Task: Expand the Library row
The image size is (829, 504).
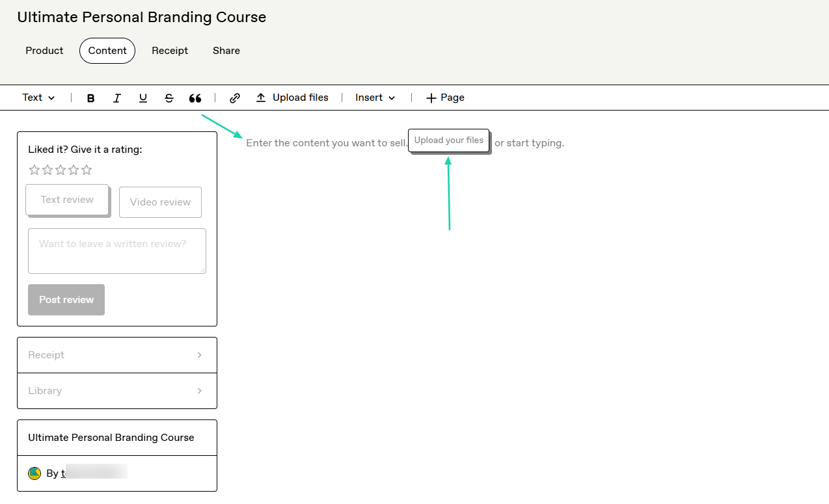Action: 117,391
